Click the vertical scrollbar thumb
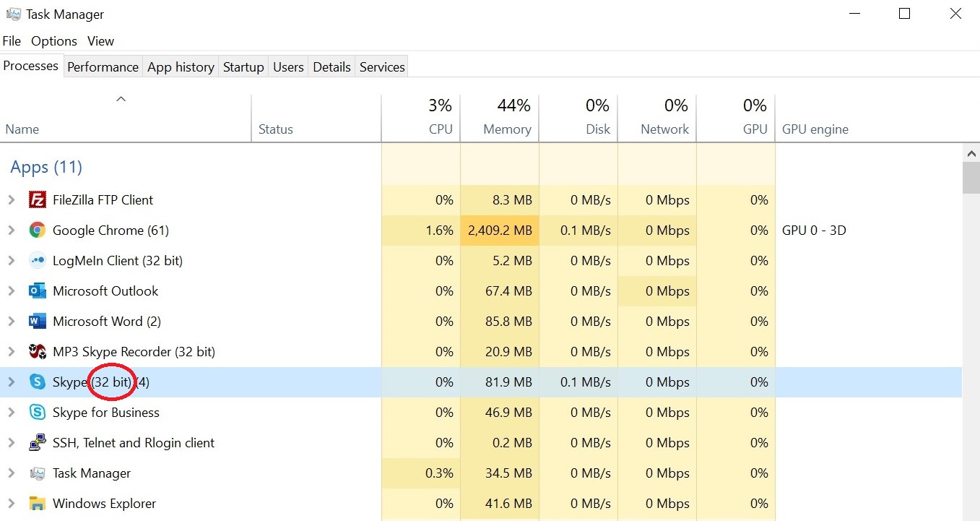Image resolution: width=980 pixels, height=521 pixels. click(x=971, y=178)
